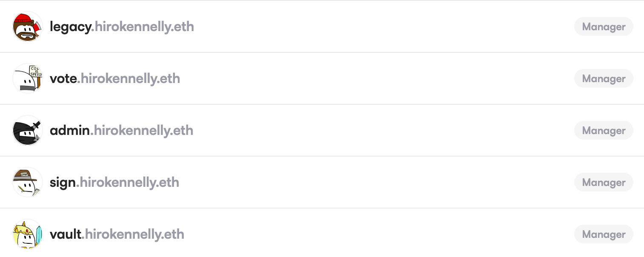Open the bold 'vault' subname label

click(66, 234)
